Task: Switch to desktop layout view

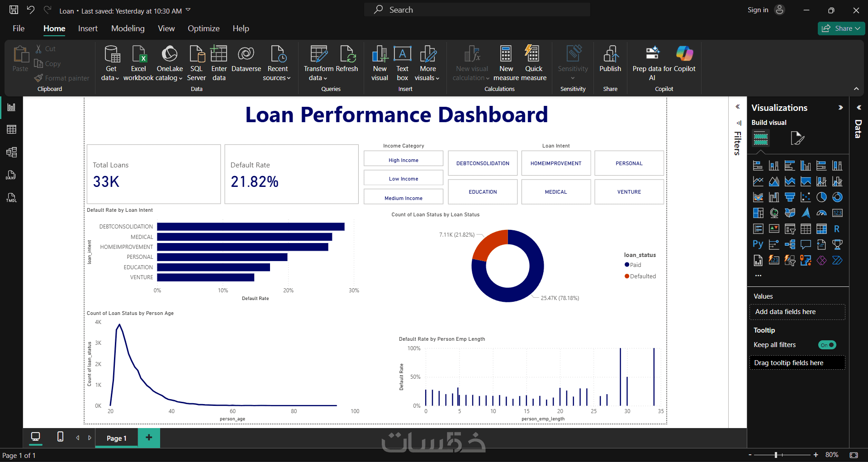Action: coord(35,437)
